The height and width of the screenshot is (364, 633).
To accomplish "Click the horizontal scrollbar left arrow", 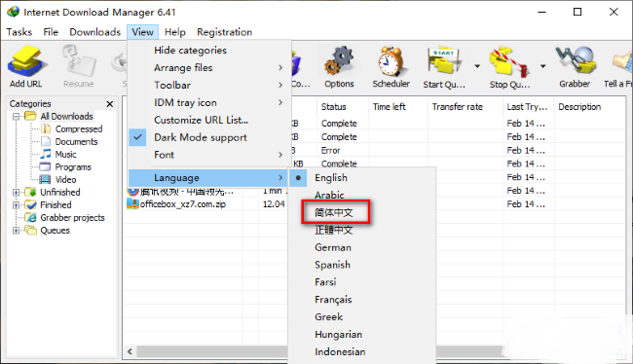I will (x=130, y=351).
